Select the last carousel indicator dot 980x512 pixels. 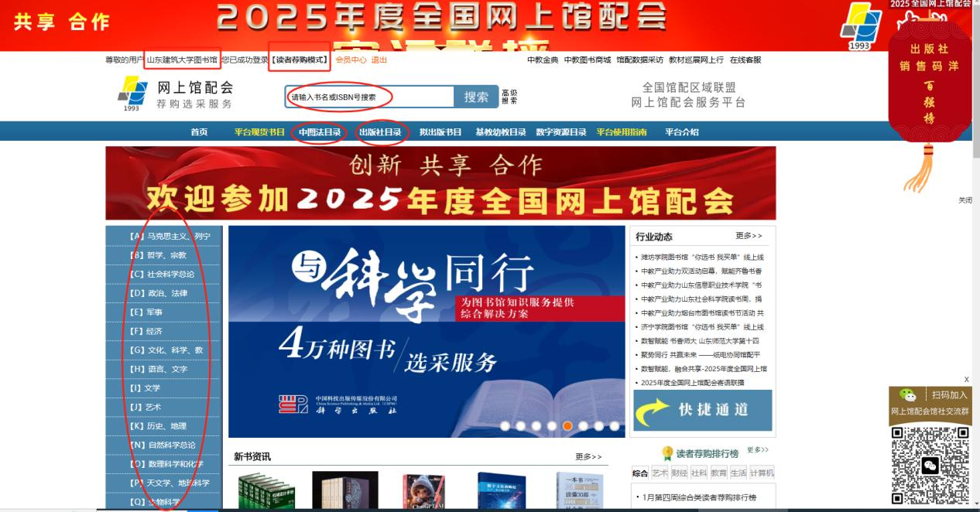(x=614, y=425)
